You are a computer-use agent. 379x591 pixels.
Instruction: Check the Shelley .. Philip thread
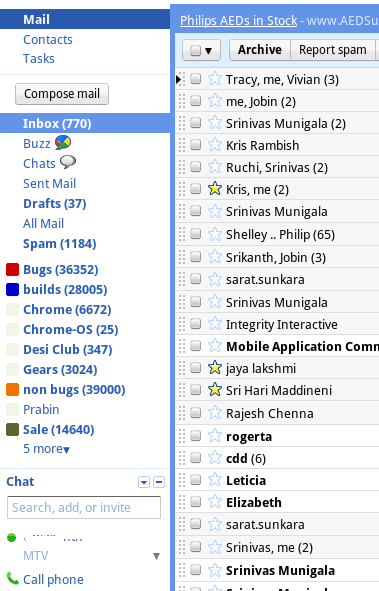point(195,234)
